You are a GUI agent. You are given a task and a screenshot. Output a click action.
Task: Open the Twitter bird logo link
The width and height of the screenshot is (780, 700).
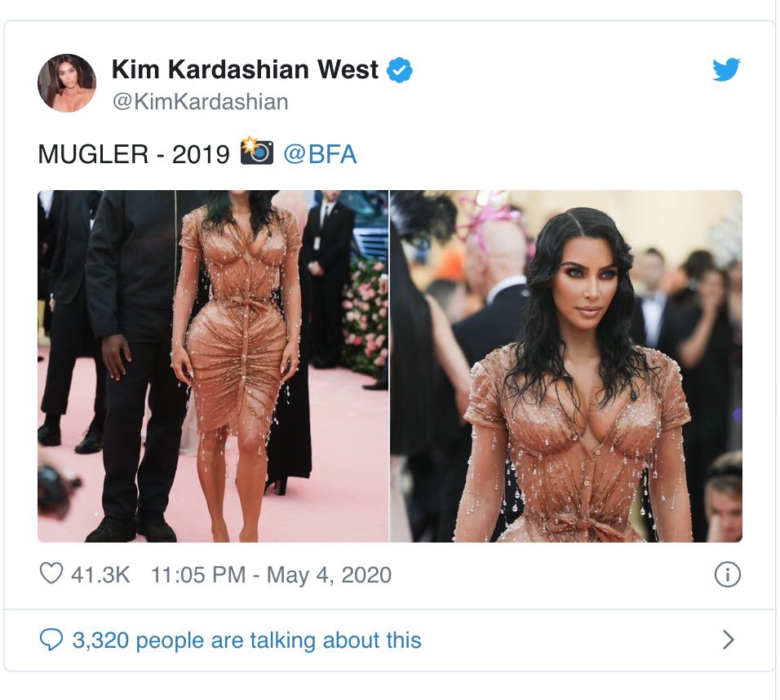(726, 69)
